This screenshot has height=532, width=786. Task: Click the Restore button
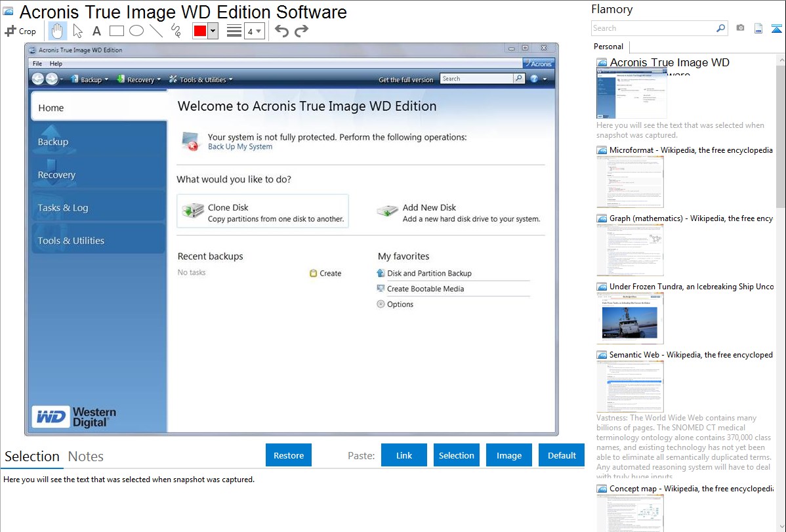point(289,455)
